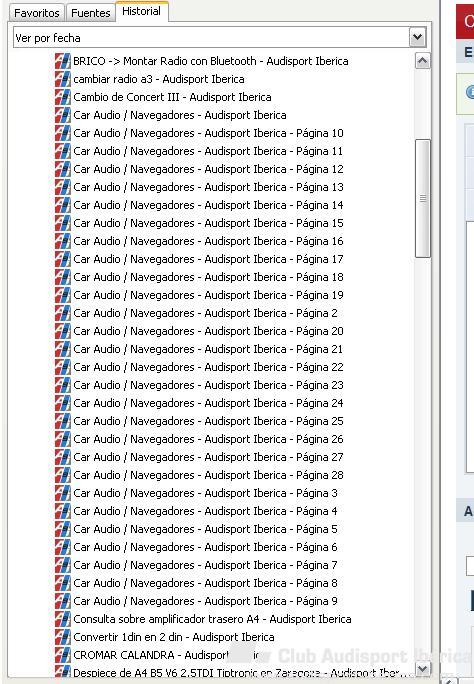Click the history list scrollbar thumb
This screenshot has width=474, height=684.
[422, 199]
